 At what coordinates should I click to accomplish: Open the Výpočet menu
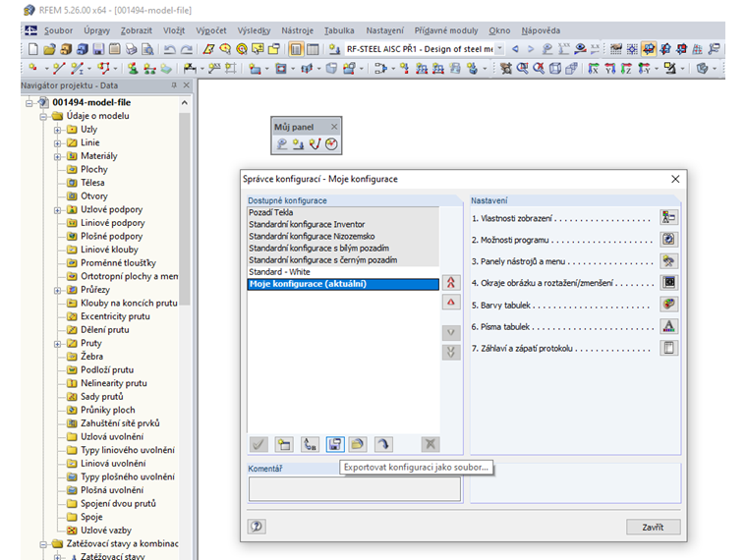point(211,30)
